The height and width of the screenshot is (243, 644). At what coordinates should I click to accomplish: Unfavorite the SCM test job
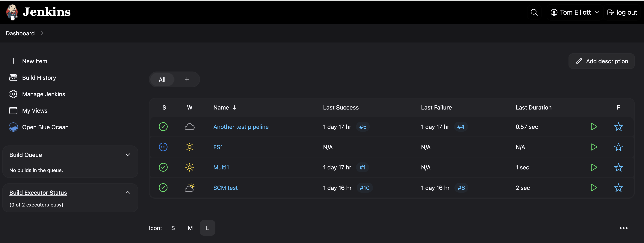(619, 188)
